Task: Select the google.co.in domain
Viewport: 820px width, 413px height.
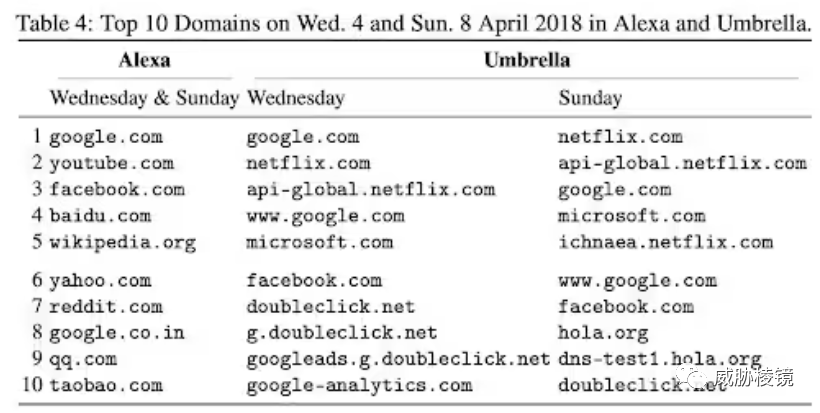Action: tap(116, 333)
